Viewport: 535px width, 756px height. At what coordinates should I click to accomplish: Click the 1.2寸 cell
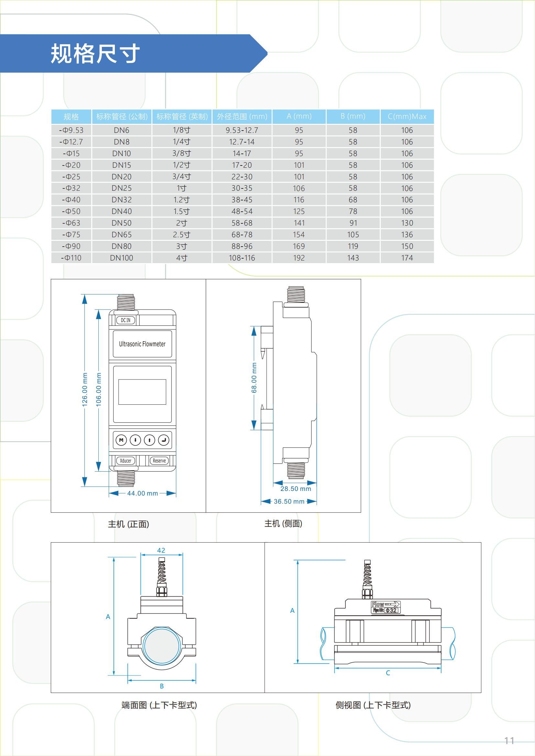182,200
